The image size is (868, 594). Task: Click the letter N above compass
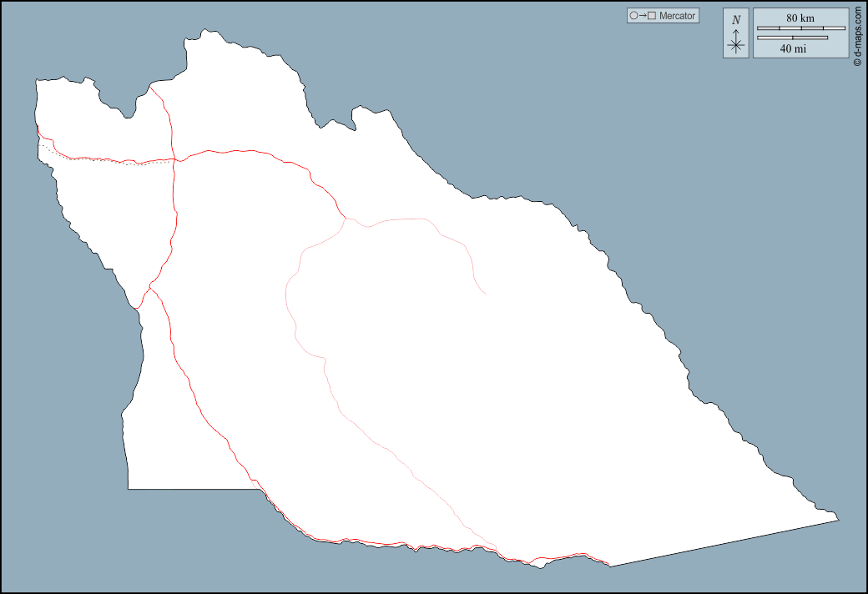[735, 20]
